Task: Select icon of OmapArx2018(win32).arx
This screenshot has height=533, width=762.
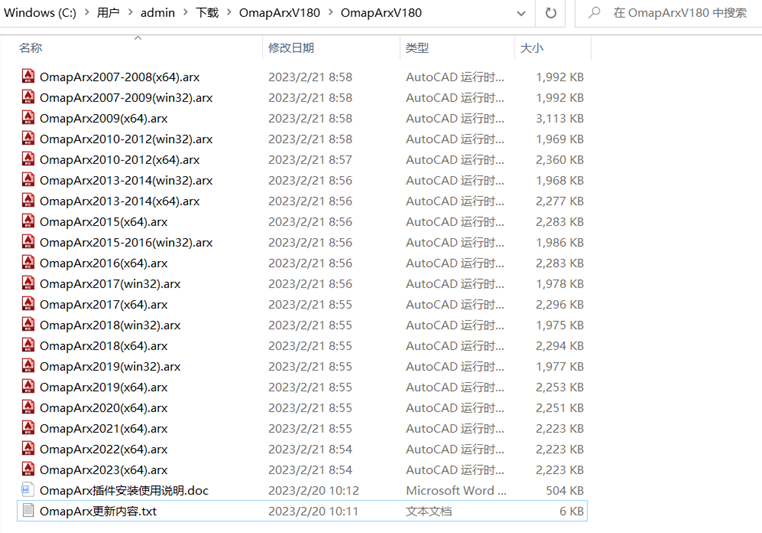Action: click(x=28, y=325)
